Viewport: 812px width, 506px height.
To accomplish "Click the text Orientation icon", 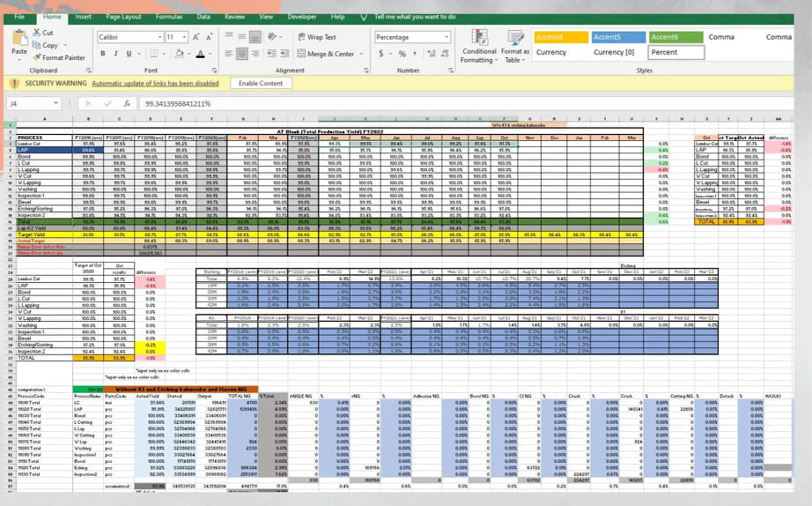I will [x=272, y=37].
